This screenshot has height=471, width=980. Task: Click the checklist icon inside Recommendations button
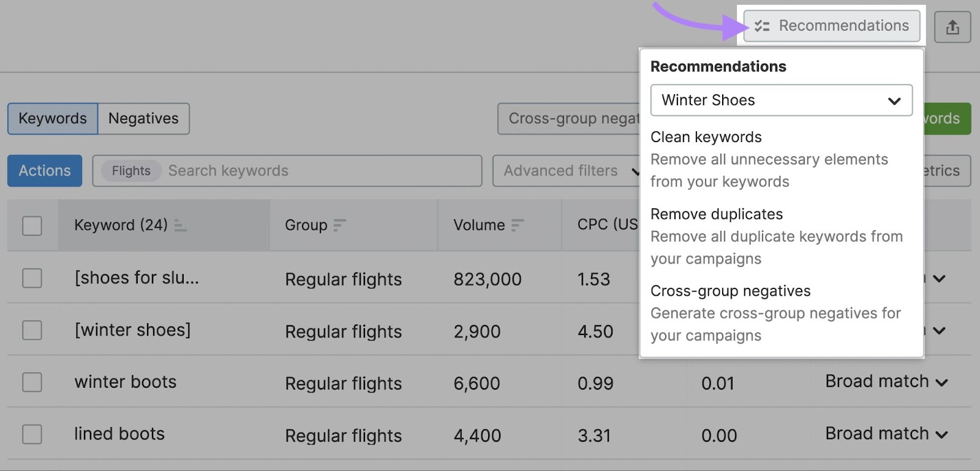[x=762, y=26]
